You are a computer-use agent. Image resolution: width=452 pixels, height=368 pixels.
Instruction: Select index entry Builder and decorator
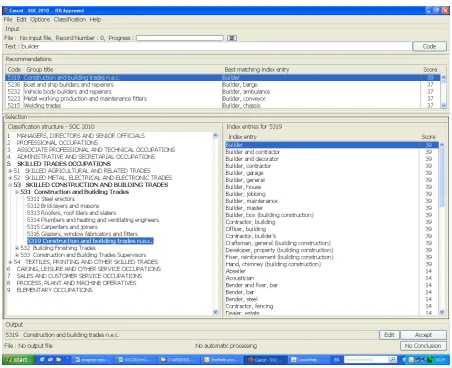tap(332, 159)
